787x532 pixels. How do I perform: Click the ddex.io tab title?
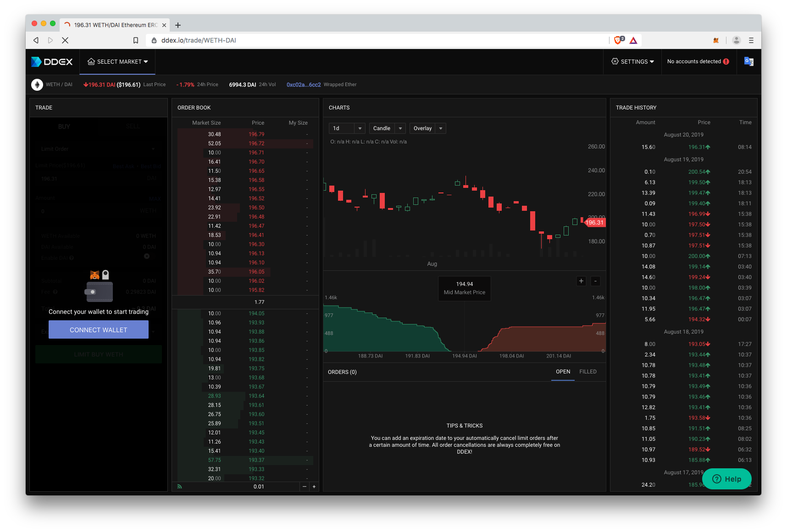coord(116,25)
